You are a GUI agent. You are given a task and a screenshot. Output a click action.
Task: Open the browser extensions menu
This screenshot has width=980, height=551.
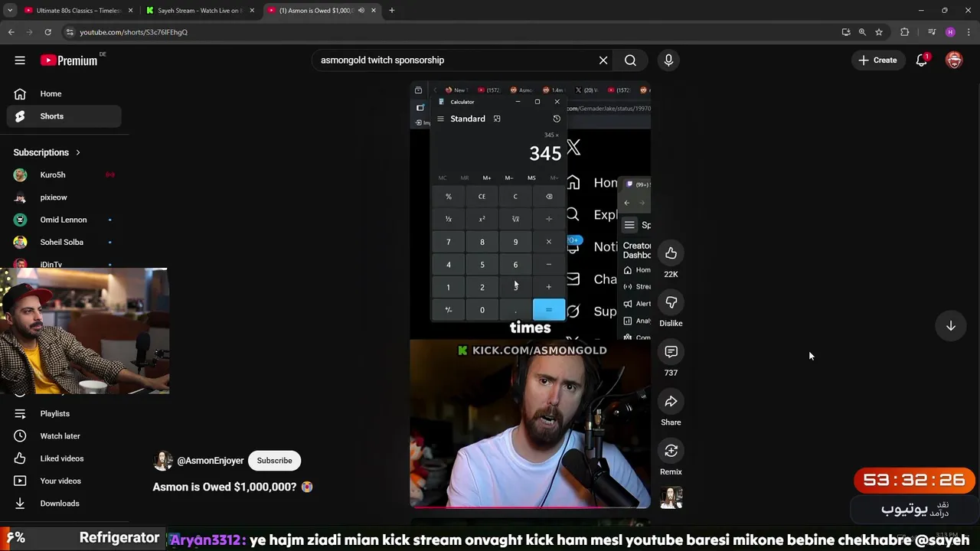(x=905, y=32)
